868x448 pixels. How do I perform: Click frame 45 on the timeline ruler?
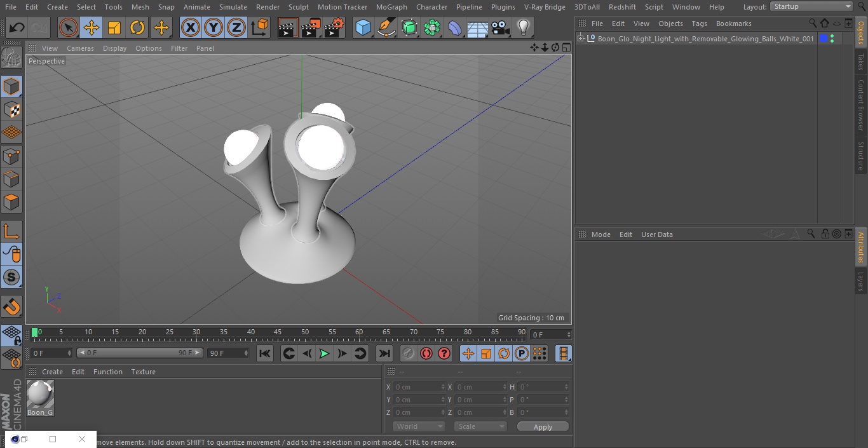(278, 332)
